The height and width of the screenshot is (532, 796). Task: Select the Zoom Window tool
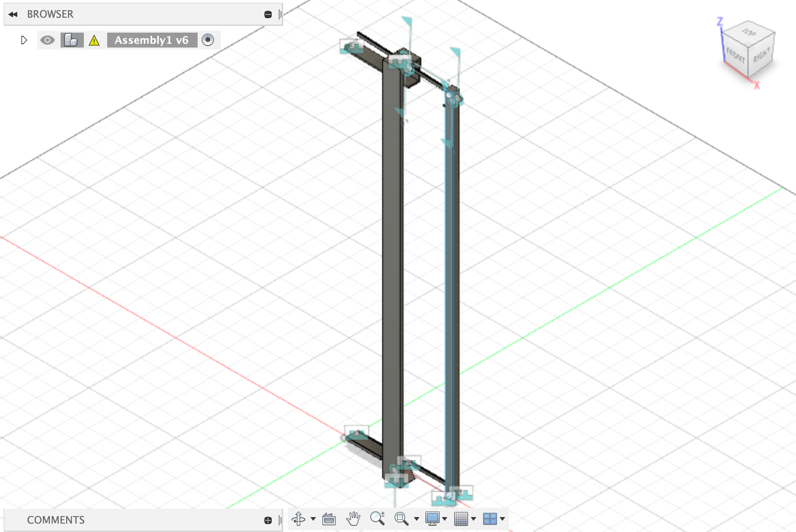point(401,518)
